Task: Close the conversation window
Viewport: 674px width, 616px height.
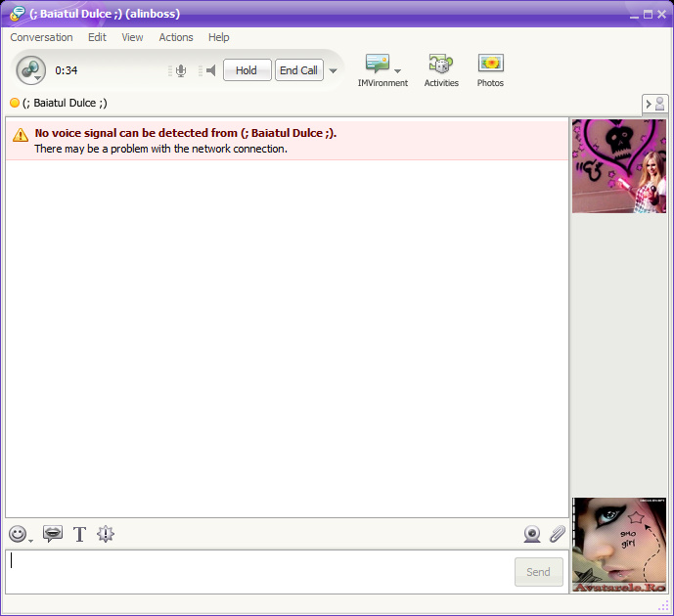Action: pyautogui.click(x=662, y=14)
